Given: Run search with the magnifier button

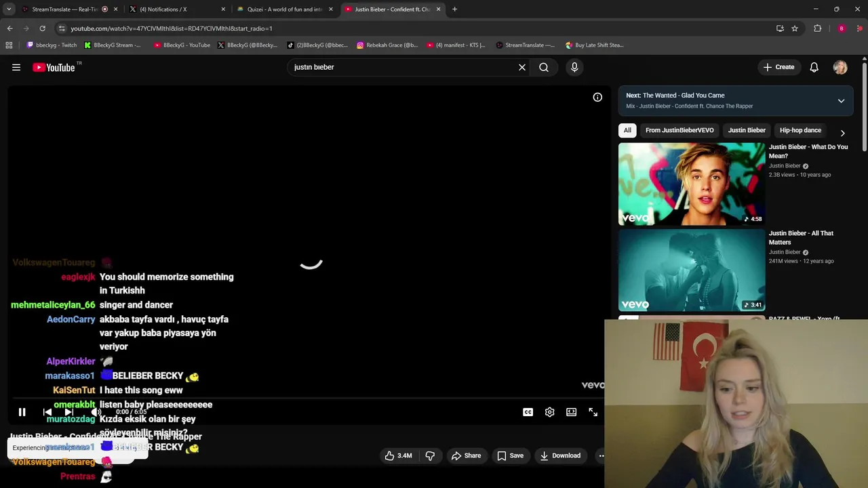Looking at the screenshot, I should [544, 67].
